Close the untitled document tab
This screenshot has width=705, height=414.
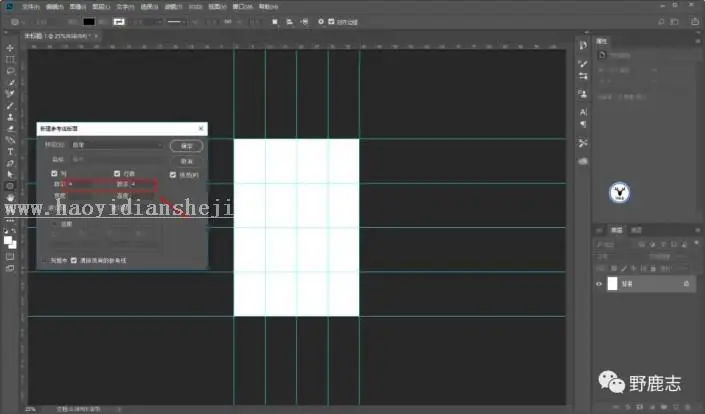[96, 36]
